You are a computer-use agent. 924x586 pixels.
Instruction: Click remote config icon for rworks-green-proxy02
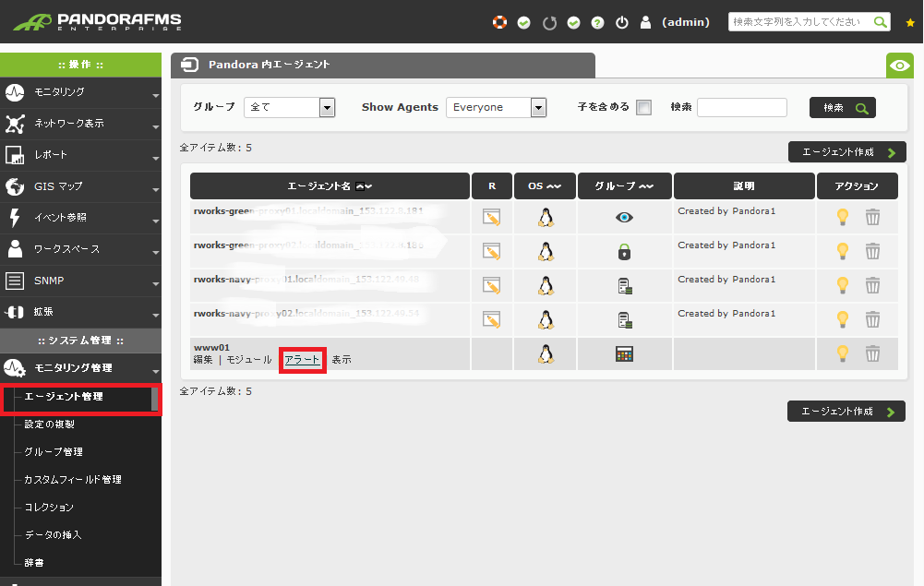(x=491, y=252)
